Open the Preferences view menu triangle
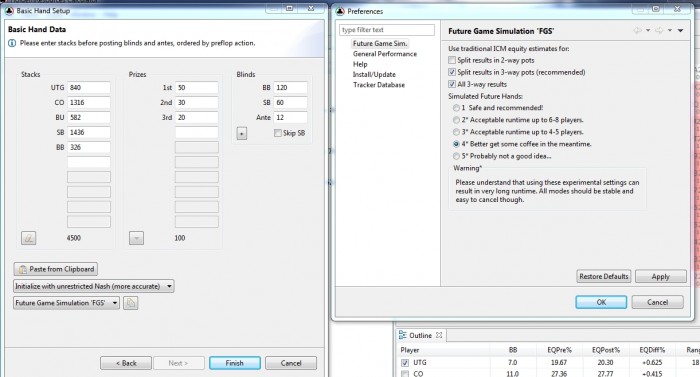This screenshot has width=700, height=377. 680,30
